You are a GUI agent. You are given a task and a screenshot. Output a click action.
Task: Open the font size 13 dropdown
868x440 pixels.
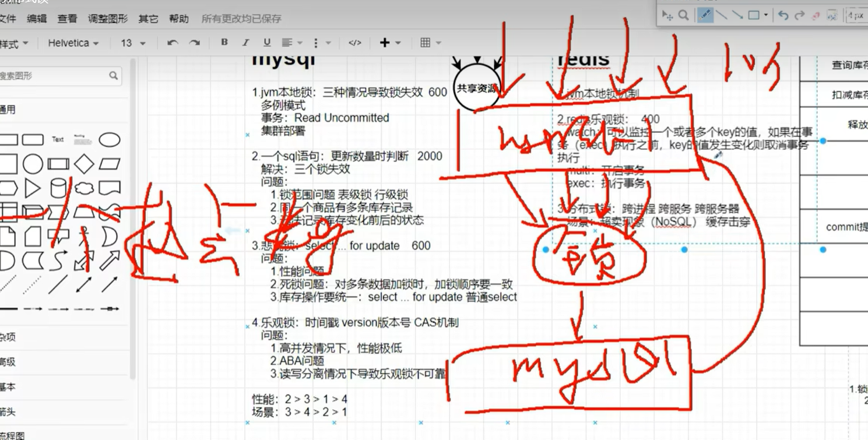click(133, 43)
